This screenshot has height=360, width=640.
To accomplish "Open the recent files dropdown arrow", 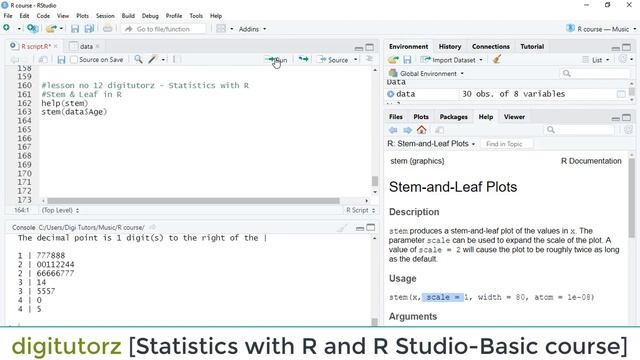I will (61, 29).
